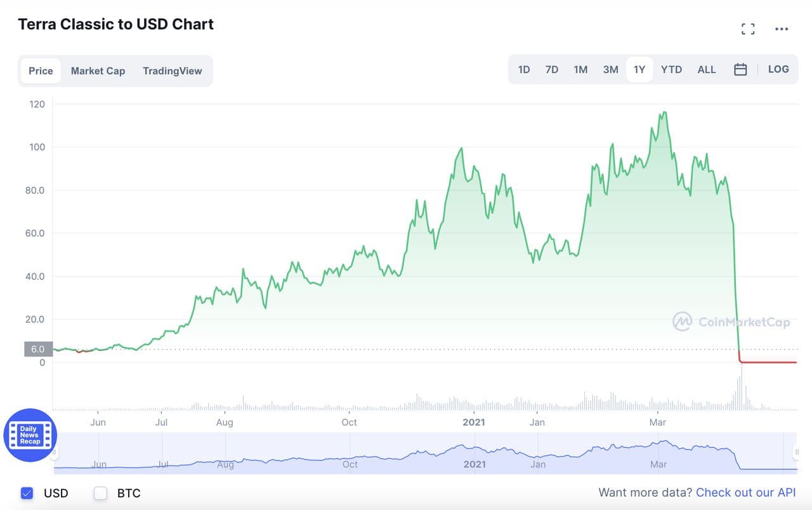Click the Daily News Recap badge
Screen dimensions: 812x510
point(30,435)
